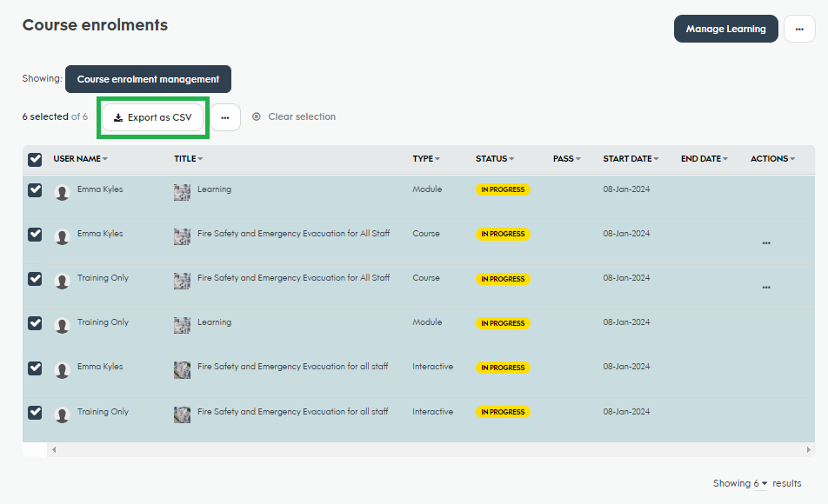Click the 08-Jan-2024 date in Emma Kyles Learning row
The width and height of the screenshot is (828, 504).
click(626, 189)
